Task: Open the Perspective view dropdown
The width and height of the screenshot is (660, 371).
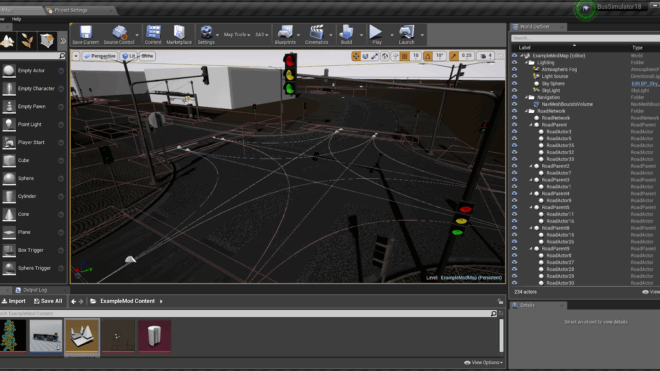Action: [x=99, y=56]
